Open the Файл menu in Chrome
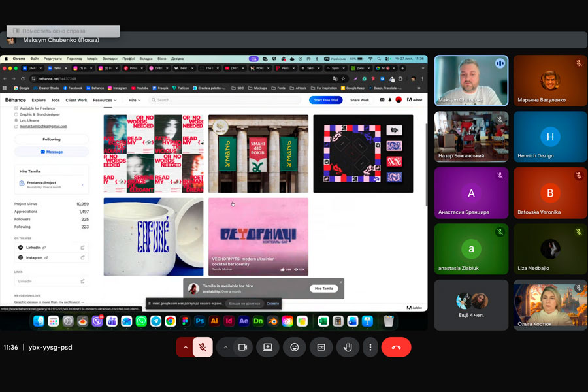The height and width of the screenshot is (392, 588). coord(35,59)
